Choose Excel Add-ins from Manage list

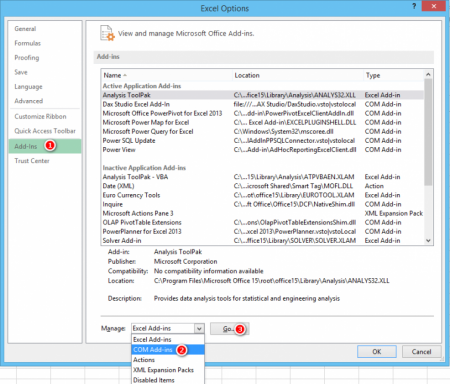coord(168,340)
